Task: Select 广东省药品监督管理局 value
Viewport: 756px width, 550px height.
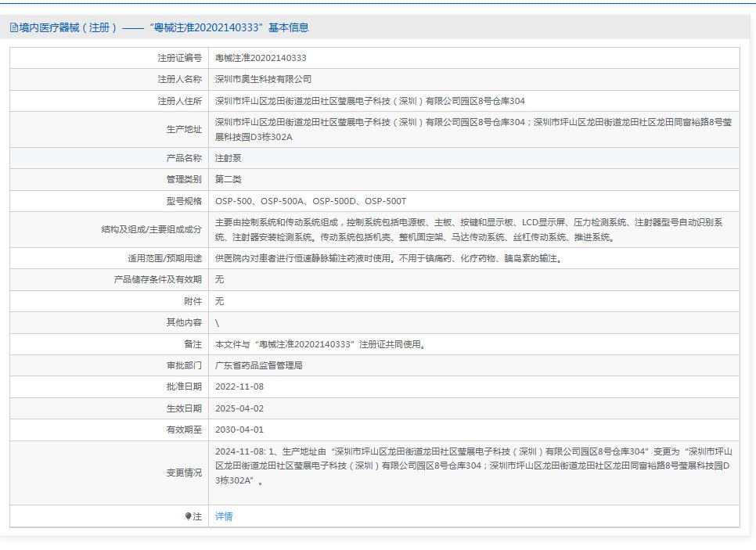Action: [x=259, y=365]
